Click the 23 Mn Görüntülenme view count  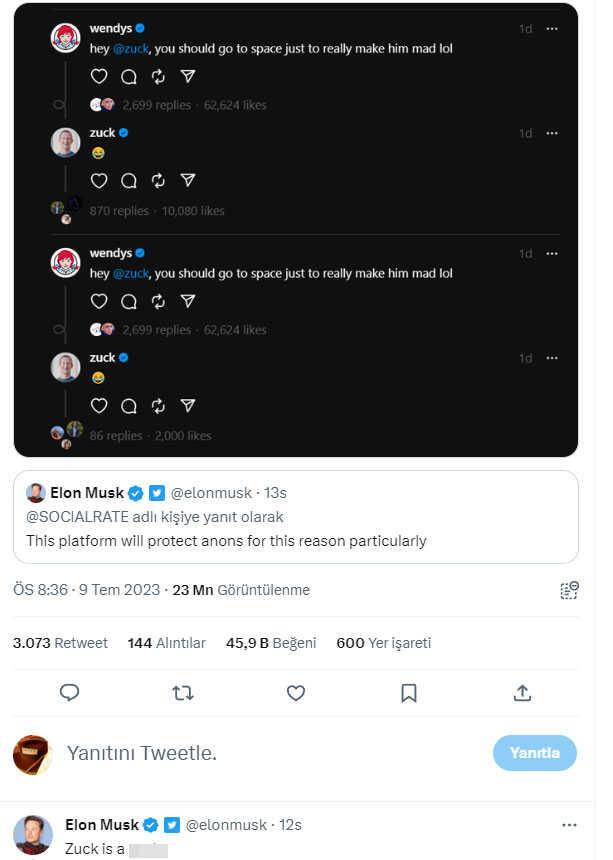tap(241, 590)
